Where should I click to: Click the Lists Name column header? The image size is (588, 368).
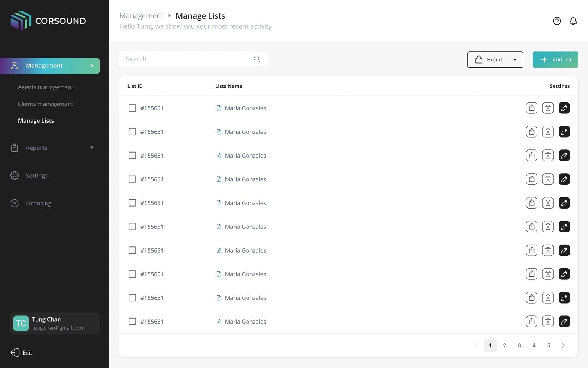click(x=229, y=86)
